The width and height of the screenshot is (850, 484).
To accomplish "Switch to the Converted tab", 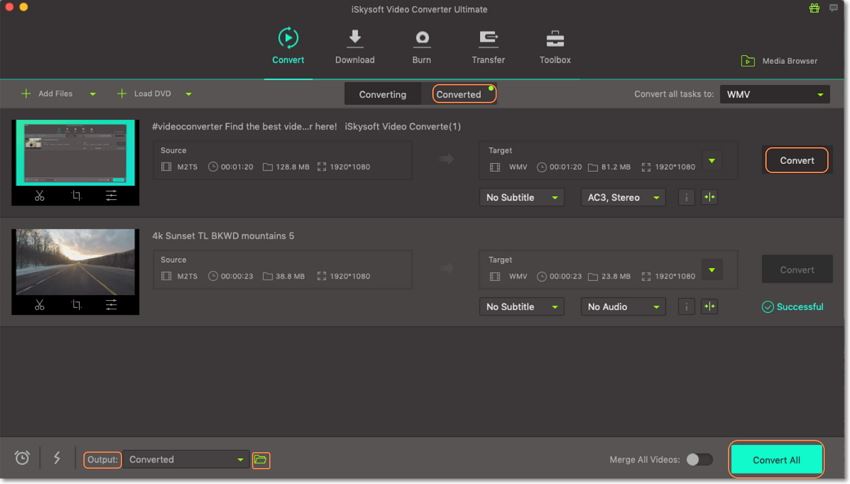I will [x=459, y=94].
